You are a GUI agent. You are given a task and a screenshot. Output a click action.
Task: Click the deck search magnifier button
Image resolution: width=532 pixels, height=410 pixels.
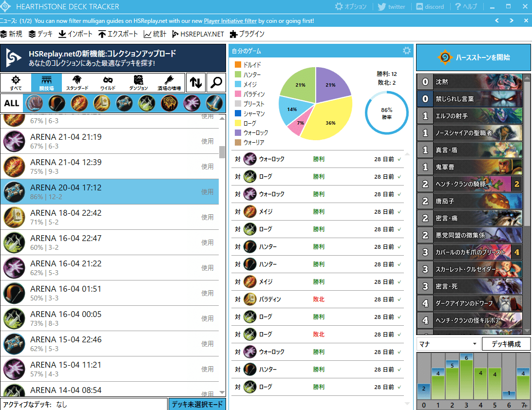(x=216, y=82)
